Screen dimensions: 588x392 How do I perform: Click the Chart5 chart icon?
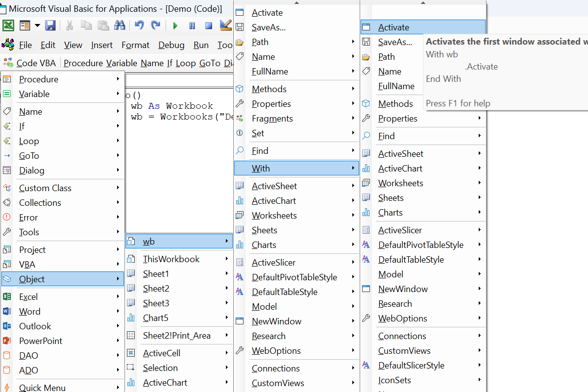point(131,318)
